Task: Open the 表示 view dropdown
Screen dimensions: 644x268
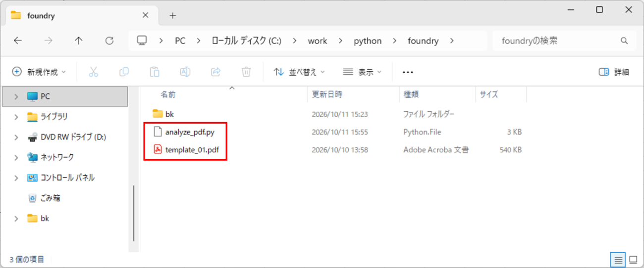Action: [363, 72]
